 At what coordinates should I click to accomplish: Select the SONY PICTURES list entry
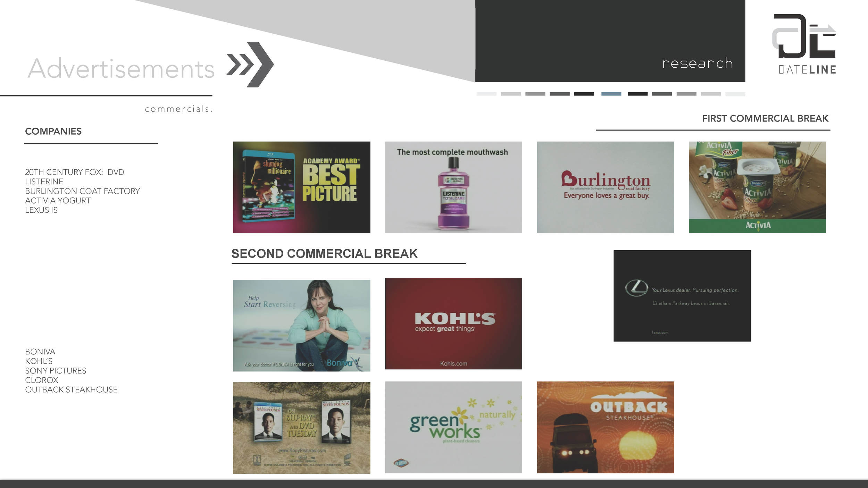[56, 371]
